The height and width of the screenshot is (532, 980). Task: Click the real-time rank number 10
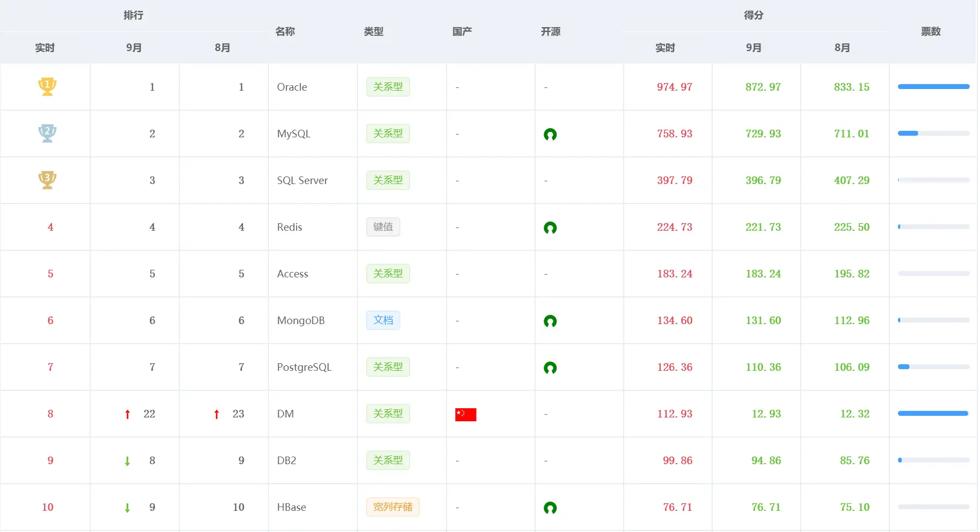48,507
